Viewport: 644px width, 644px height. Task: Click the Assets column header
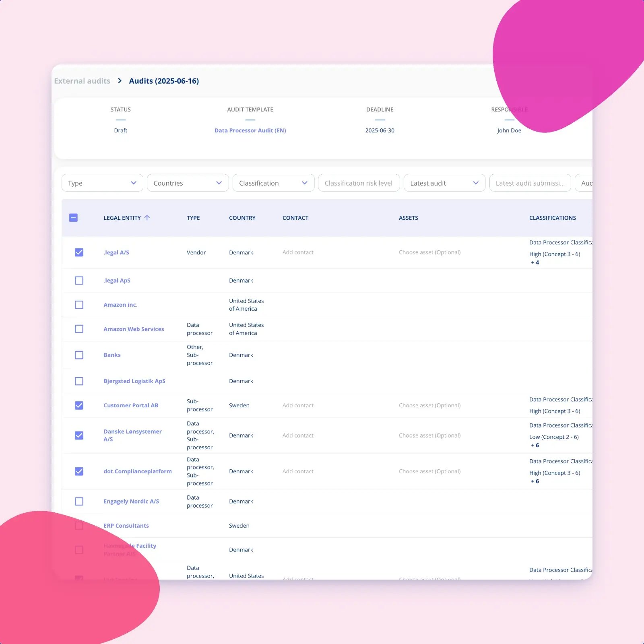pos(409,218)
